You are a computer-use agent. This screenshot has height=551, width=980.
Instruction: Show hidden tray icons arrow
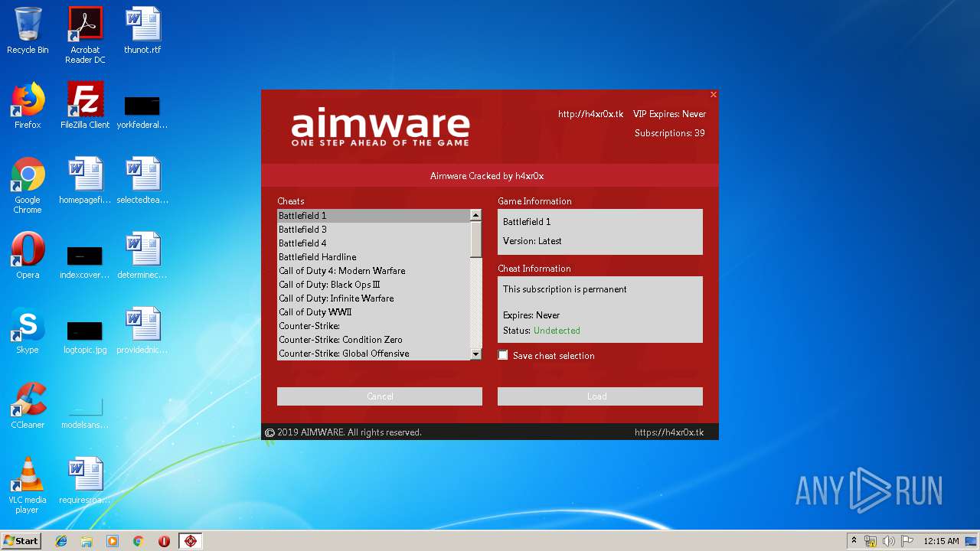(854, 540)
